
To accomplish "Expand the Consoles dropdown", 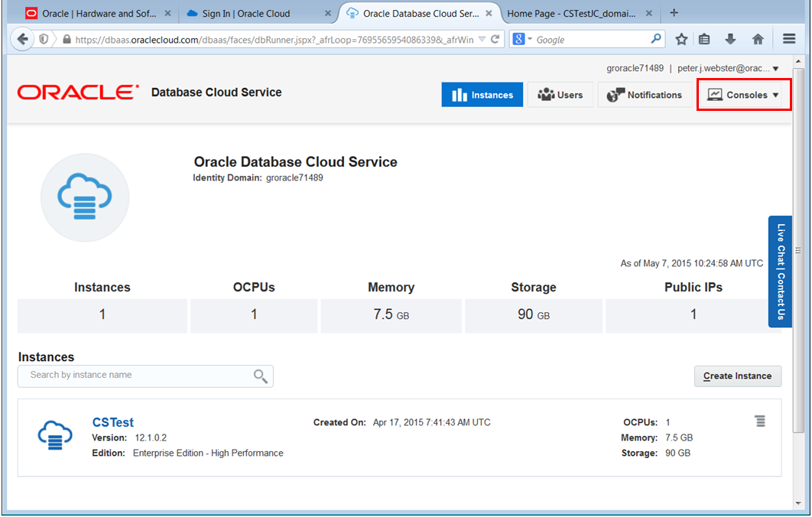I will coord(742,94).
